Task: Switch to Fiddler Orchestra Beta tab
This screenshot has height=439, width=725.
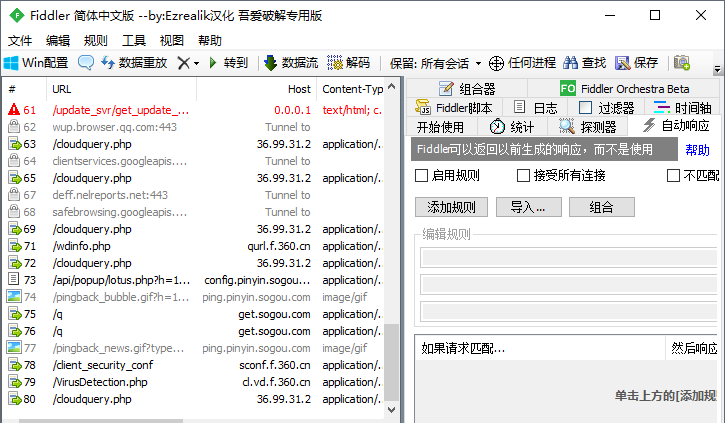Action: click(624, 88)
